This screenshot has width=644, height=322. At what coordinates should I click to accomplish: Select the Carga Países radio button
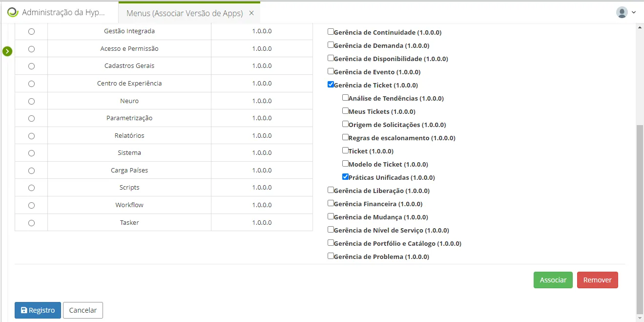tap(32, 171)
